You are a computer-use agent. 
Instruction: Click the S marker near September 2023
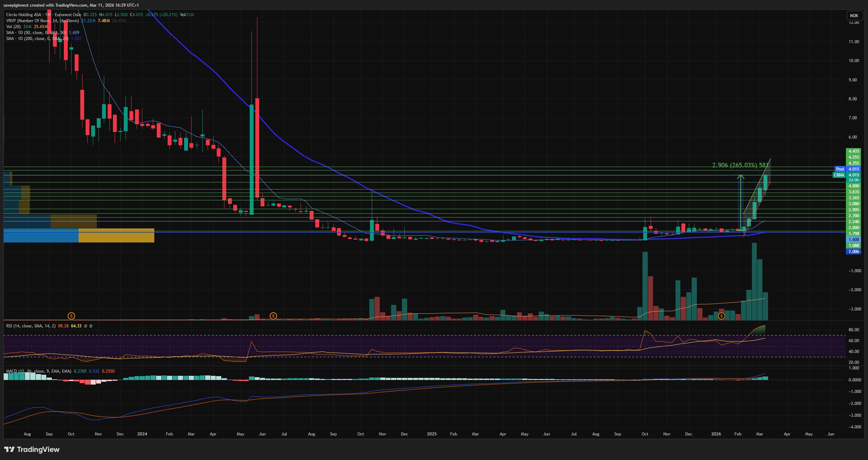coord(71,316)
